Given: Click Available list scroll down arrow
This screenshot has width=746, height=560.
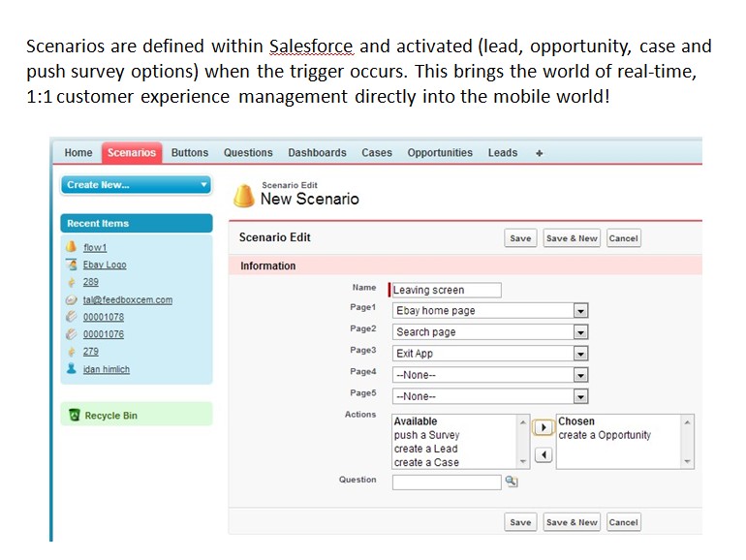Looking at the screenshot, I should (x=523, y=461).
